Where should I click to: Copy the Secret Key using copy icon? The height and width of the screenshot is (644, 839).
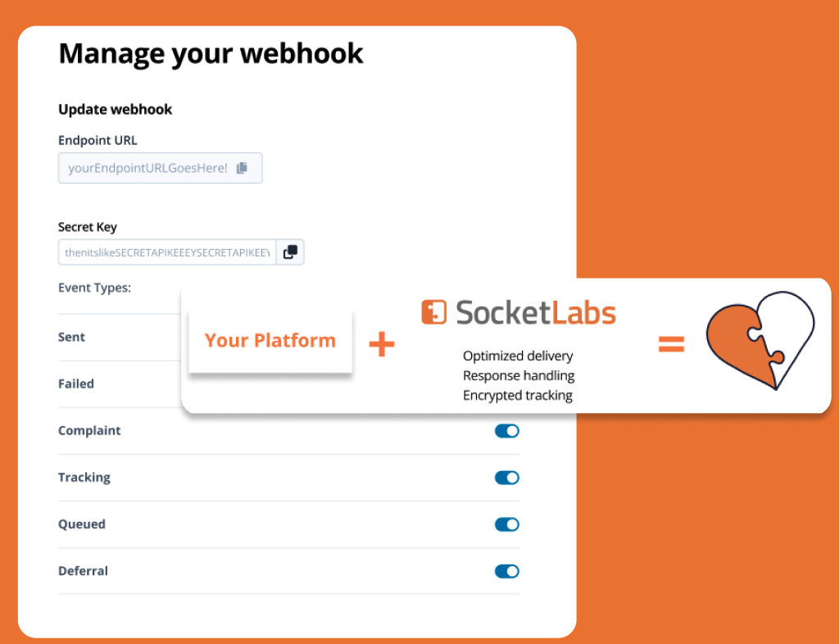coord(290,252)
